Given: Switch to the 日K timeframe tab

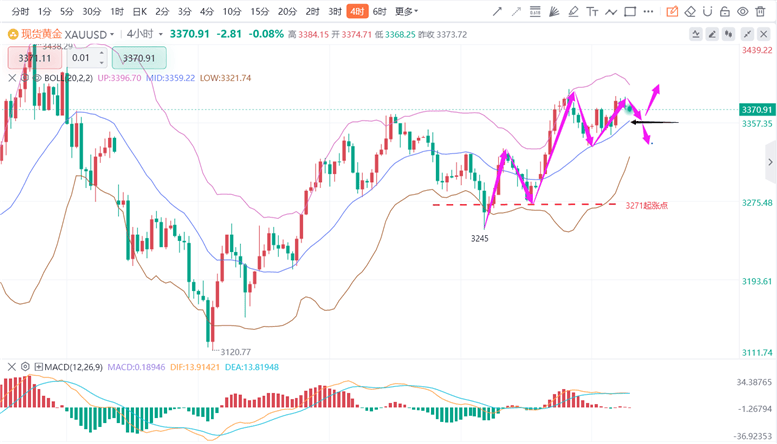Looking at the screenshot, I should (140, 11).
